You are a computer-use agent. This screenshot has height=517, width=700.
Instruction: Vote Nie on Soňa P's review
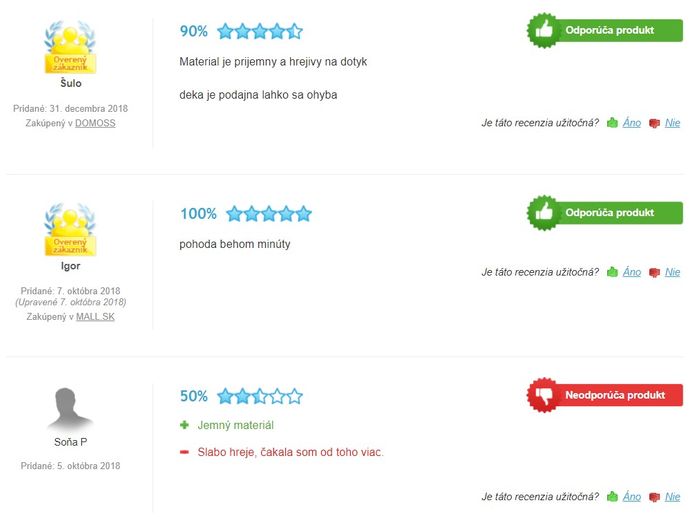(x=672, y=496)
